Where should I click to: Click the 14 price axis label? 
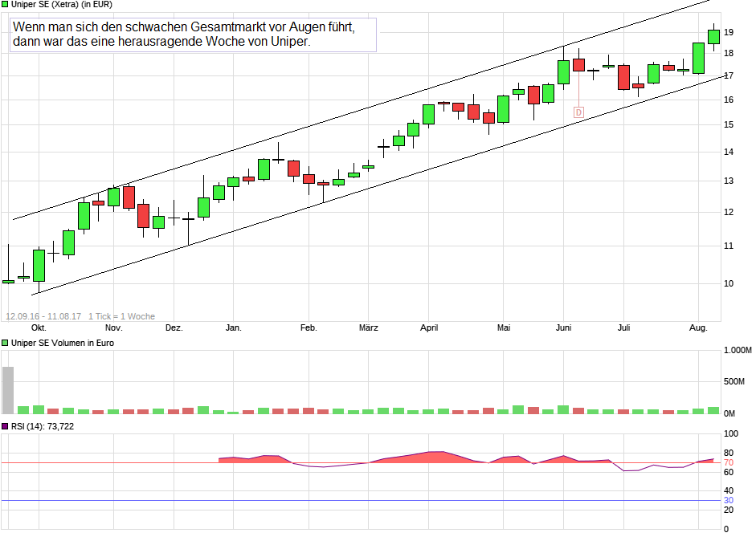729,153
